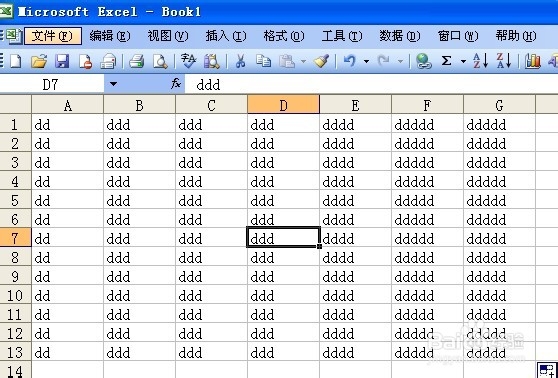Select column F header
The image size is (558, 378).
click(427, 105)
